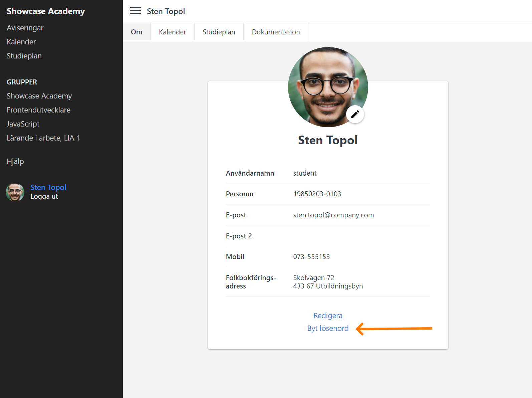The height and width of the screenshot is (398, 532).
Task: Open Lärande i arbete, LIA 1
Action: [x=43, y=138]
